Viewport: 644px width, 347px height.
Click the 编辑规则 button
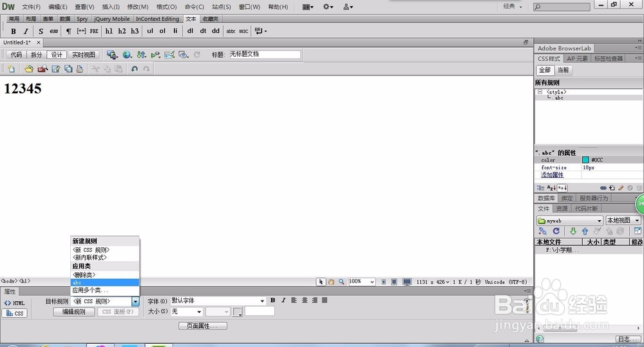pyautogui.click(x=74, y=312)
